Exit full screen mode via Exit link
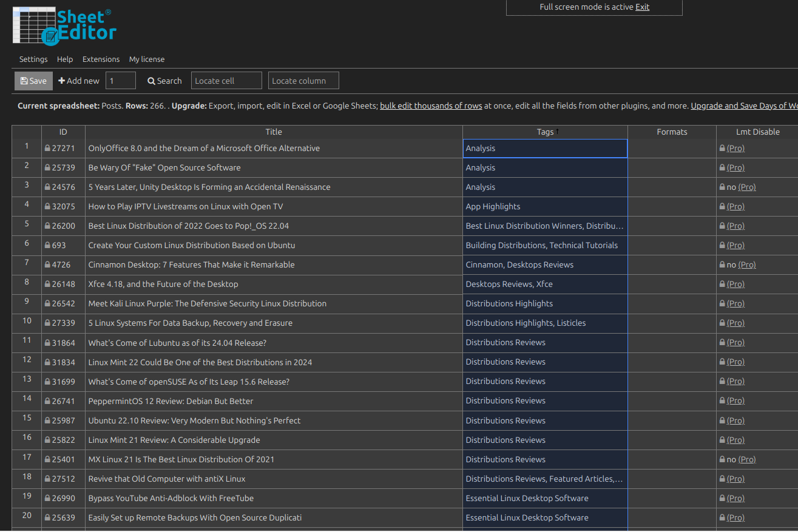This screenshot has height=532, width=798. [x=642, y=7]
